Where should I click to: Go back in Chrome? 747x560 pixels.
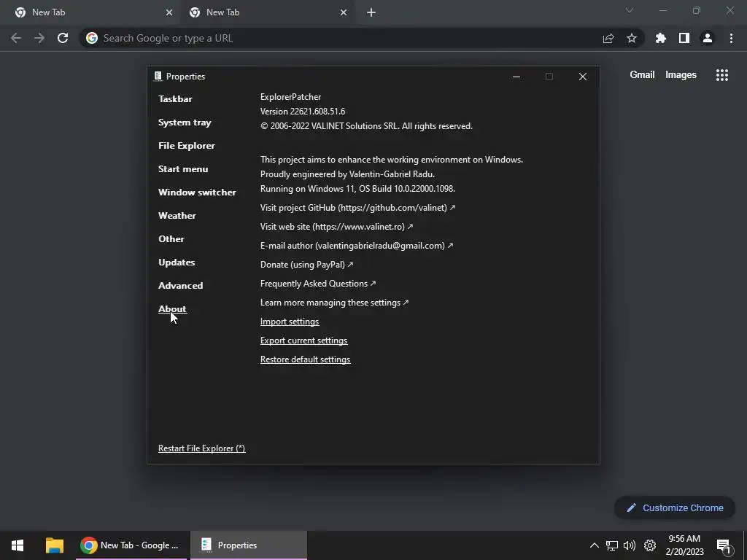point(16,38)
